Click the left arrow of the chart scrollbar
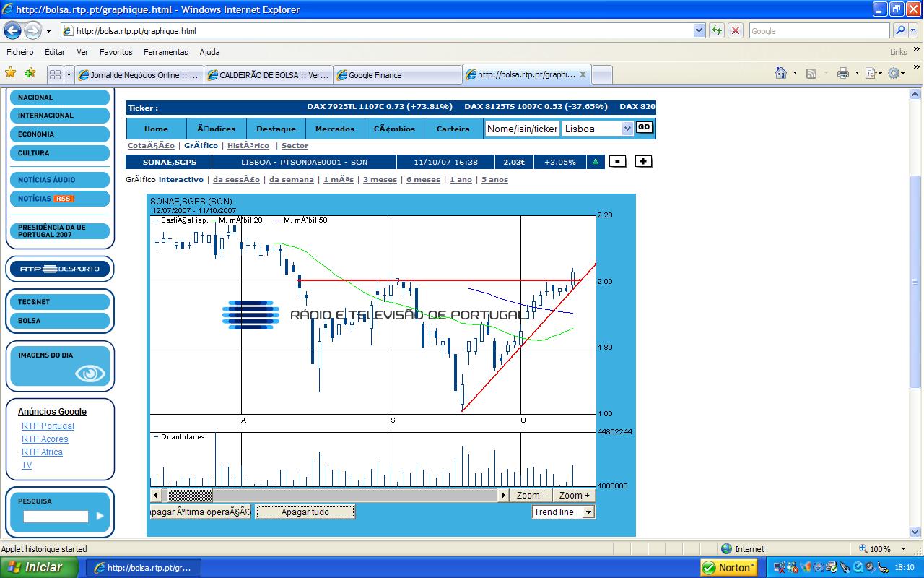Screen dimensions: 924x578 tap(156, 495)
